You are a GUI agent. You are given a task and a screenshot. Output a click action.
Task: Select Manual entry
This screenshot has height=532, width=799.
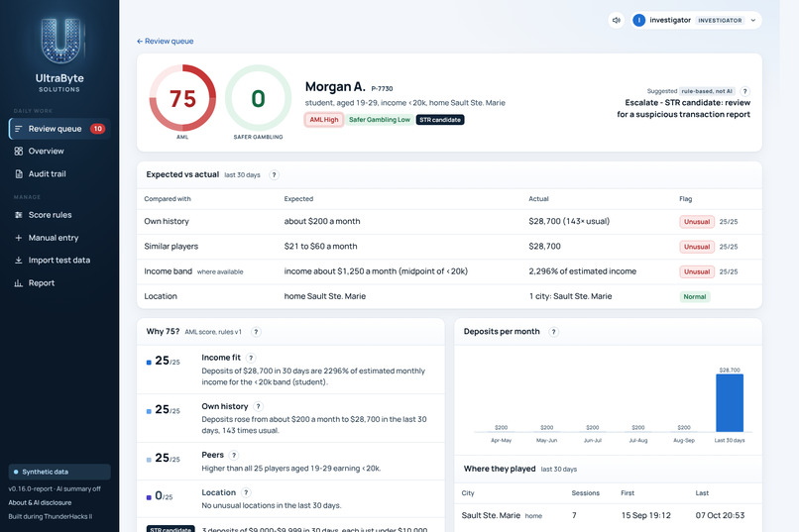[x=59, y=238]
